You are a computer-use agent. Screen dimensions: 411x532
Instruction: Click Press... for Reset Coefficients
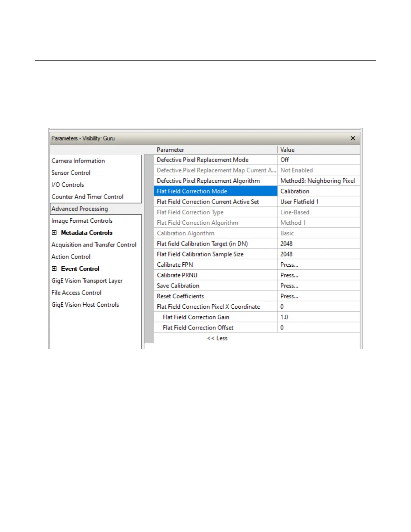tap(319, 296)
